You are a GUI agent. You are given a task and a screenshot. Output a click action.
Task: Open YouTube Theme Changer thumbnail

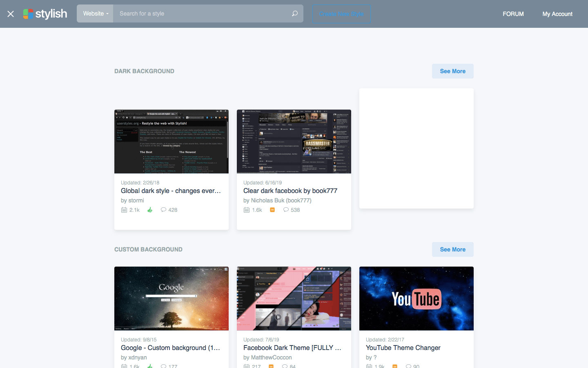pos(416,298)
